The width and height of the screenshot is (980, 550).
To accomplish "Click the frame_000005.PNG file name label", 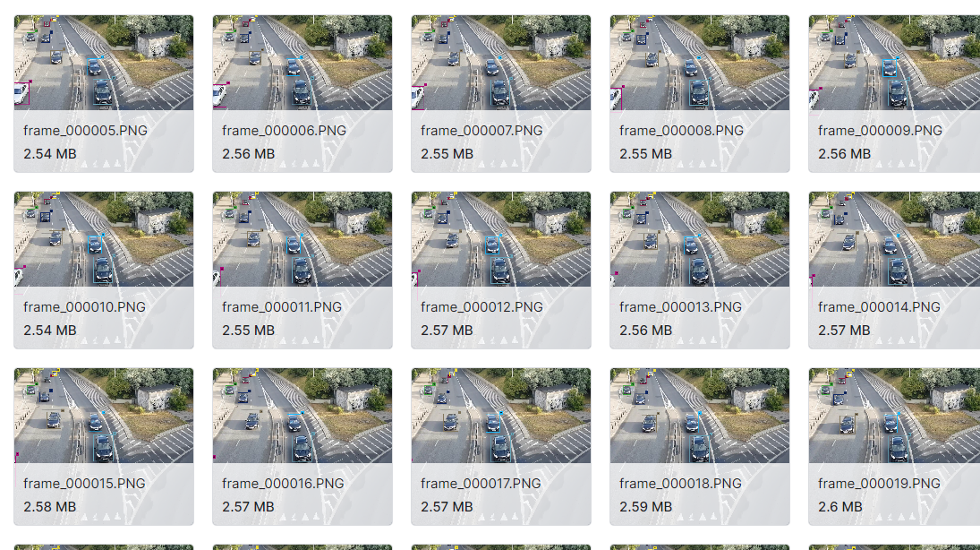I will click(86, 131).
